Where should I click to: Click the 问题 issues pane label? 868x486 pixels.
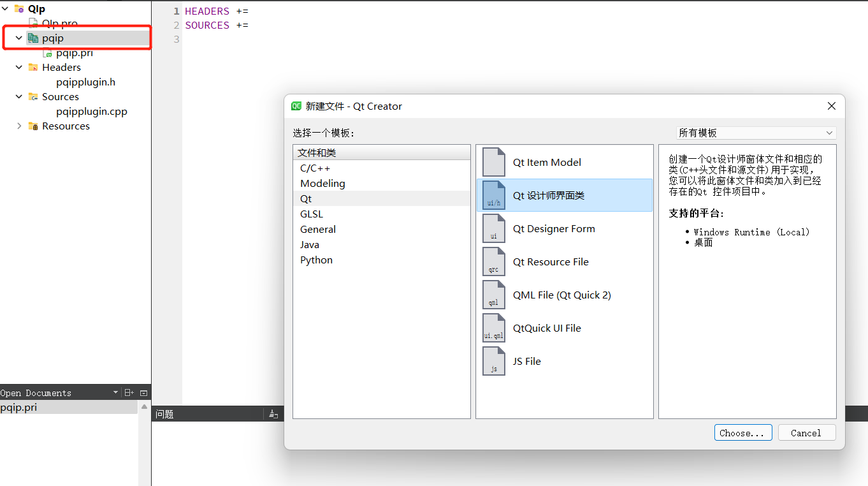point(164,414)
